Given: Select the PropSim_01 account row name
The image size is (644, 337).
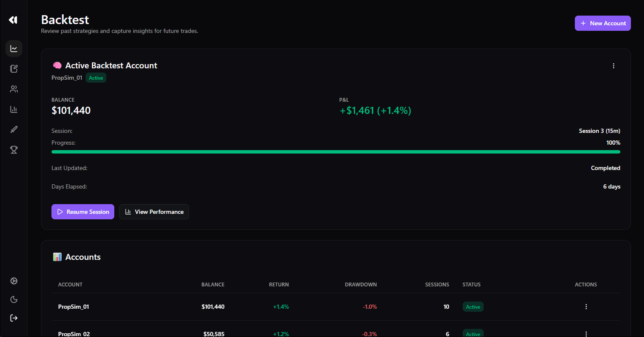Looking at the screenshot, I should [x=73, y=307].
